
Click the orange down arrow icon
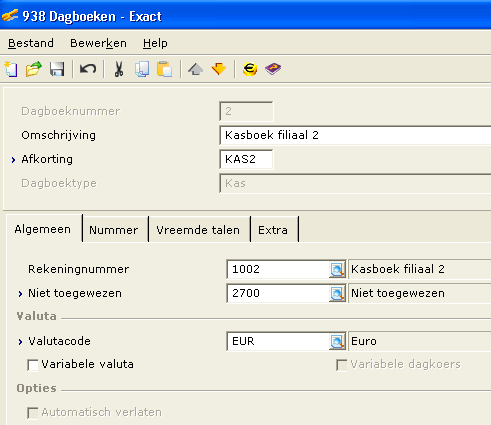pyautogui.click(x=219, y=69)
